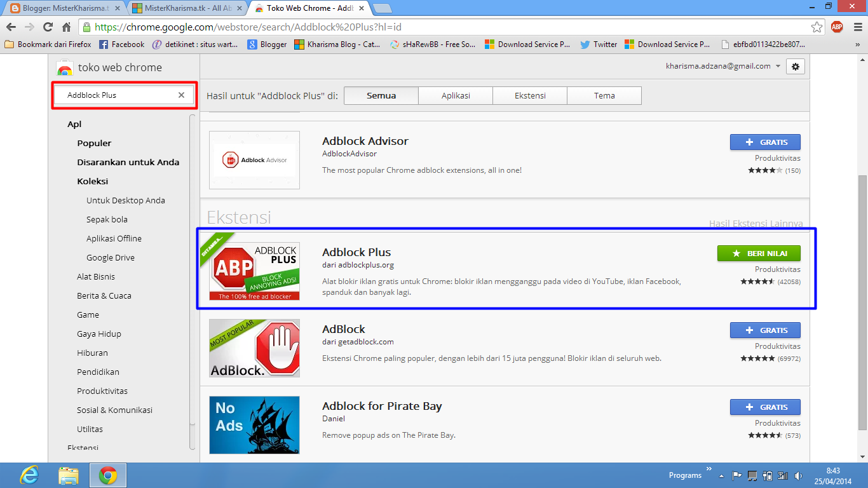Click the Chrome taskbar icon

coord(107,475)
